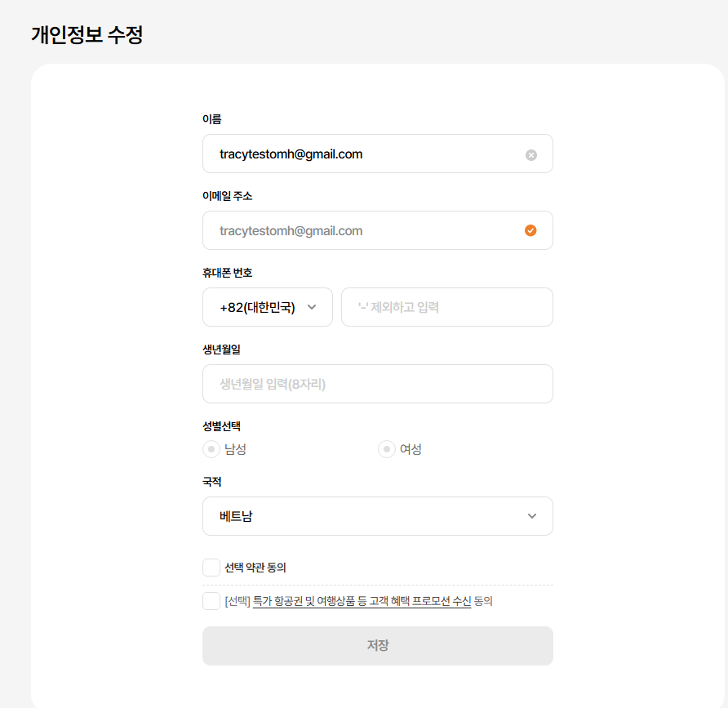
Task: Click the 여성 label text
Action: click(x=411, y=449)
